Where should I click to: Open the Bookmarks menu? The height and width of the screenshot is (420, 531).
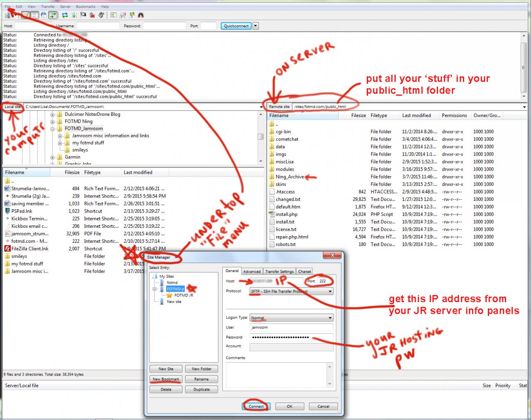pos(85,7)
